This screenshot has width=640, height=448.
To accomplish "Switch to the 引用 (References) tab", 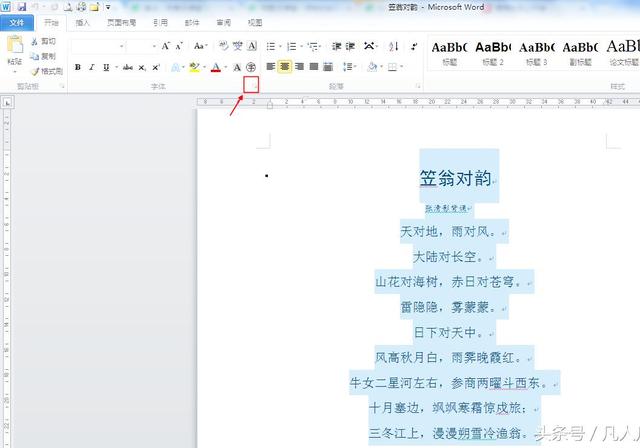I will pyautogui.click(x=160, y=22).
